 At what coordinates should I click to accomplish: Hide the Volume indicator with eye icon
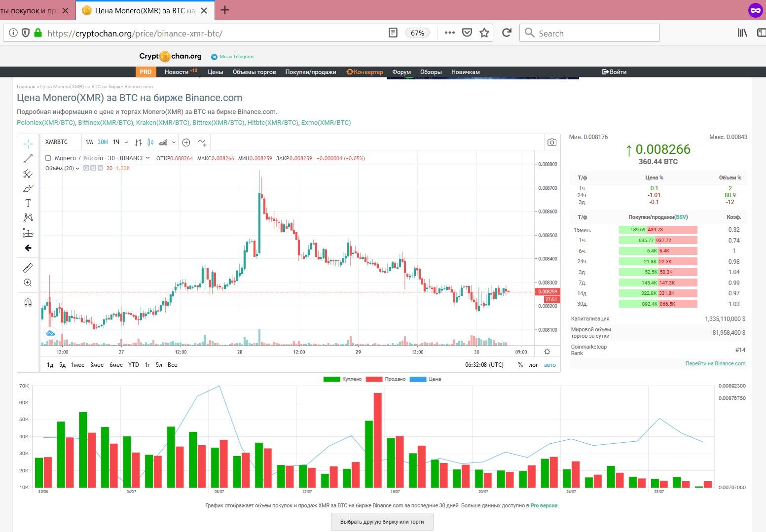(86, 168)
